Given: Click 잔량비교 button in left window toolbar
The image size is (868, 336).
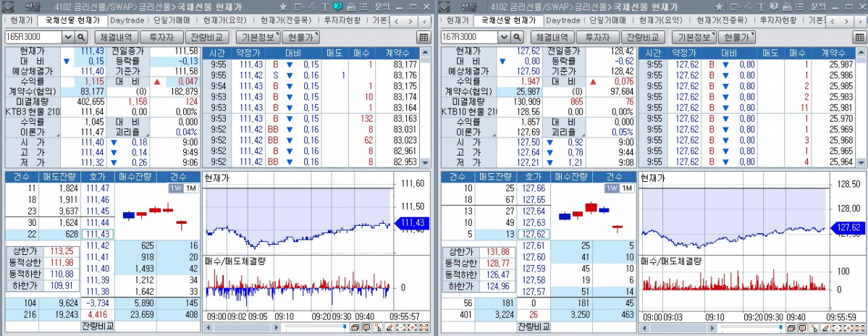Looking at the screenshot, I should click(206, 38).
